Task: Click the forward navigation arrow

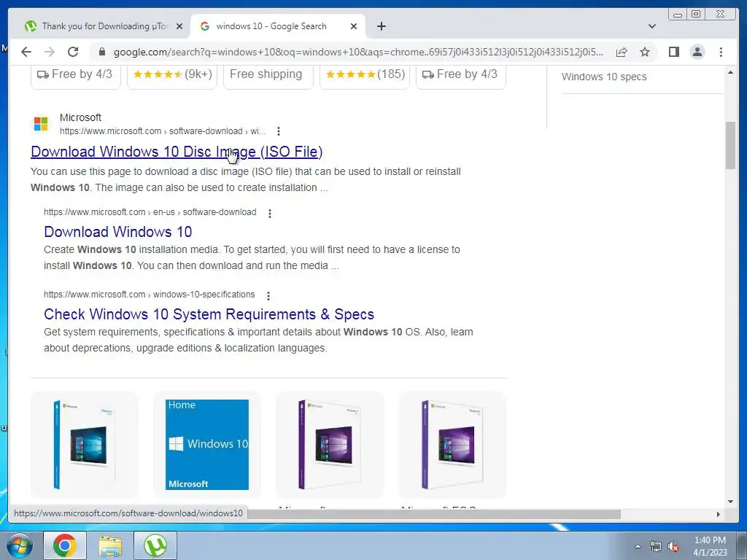Action: (49, 52)
